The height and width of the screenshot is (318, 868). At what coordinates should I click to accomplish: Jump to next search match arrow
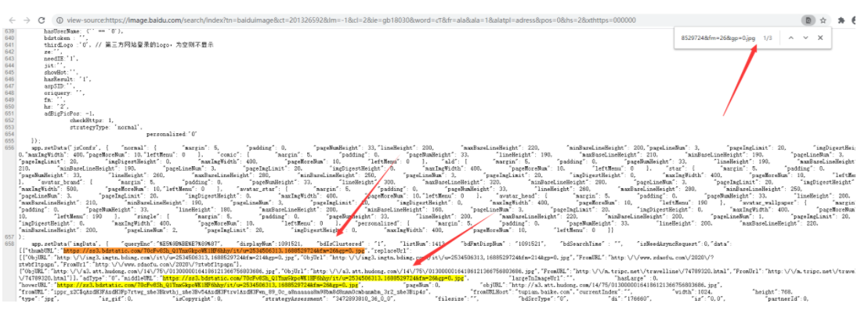(805, 38)
